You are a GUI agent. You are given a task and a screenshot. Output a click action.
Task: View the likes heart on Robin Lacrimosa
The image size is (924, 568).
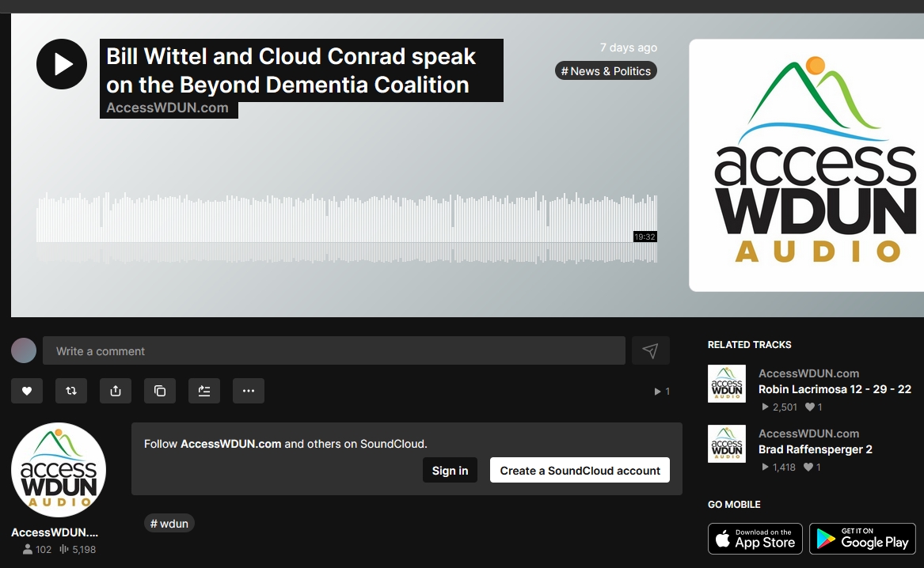pos(814,407)
